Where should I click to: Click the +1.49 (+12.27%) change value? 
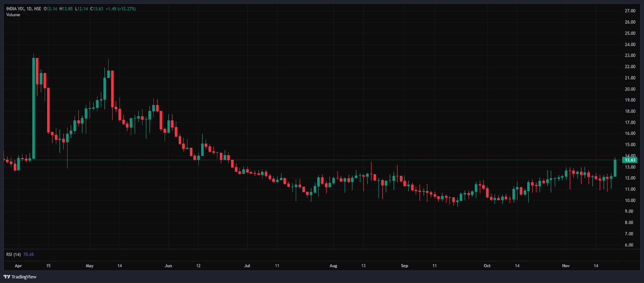point(120,9)
